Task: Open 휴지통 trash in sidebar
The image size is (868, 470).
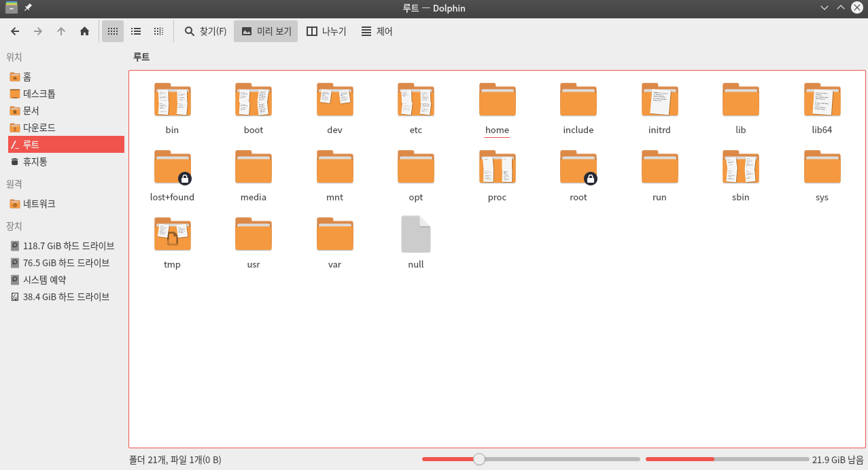Action: click(x=66, y=162)
